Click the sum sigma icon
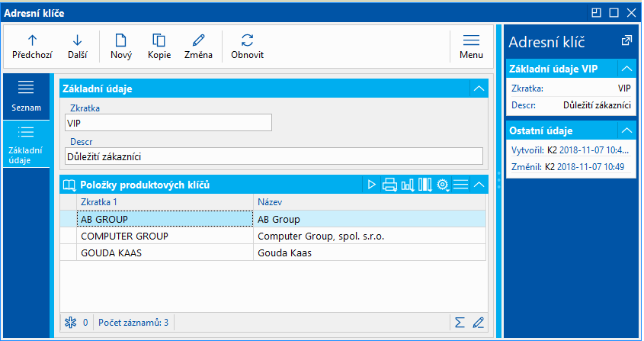644x341 pixels. click(460, 323)
